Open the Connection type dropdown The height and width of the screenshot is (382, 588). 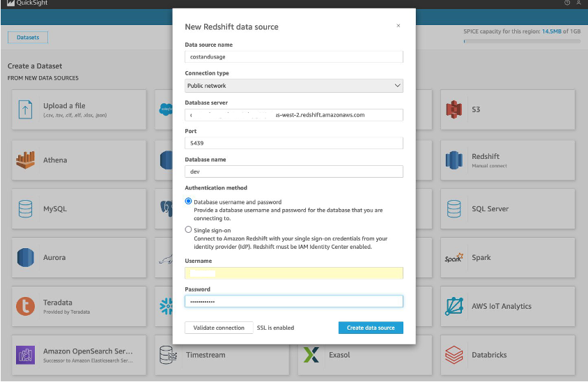[293, 86]
